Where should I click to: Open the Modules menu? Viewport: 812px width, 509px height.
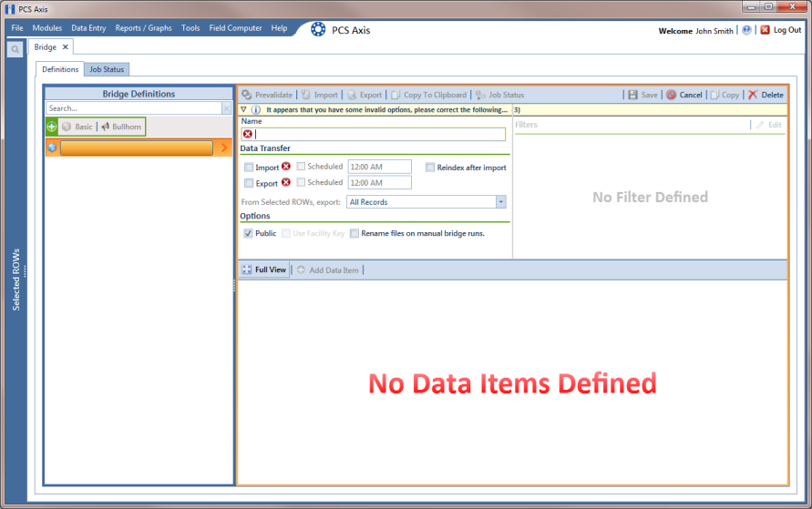point(47,28)
